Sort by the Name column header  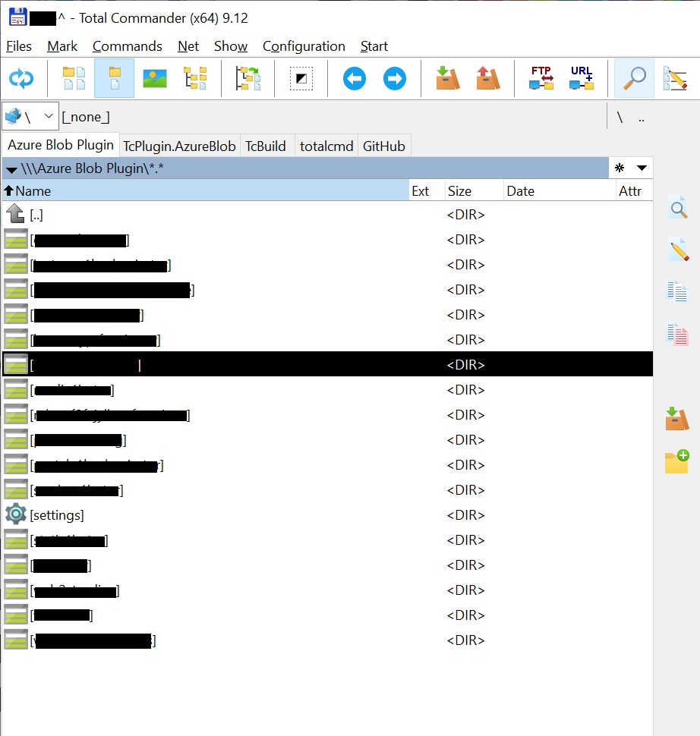[x=205, y=191]
